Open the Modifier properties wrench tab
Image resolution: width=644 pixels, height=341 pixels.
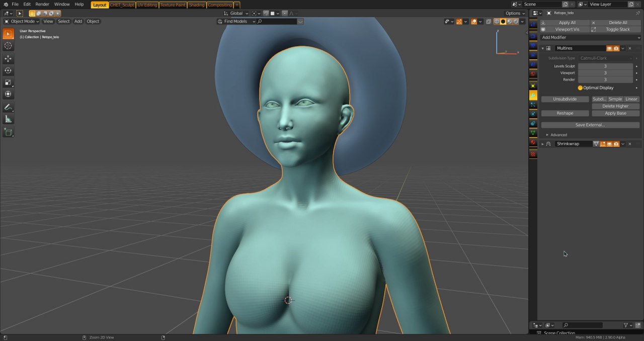(x=533, y=95)
